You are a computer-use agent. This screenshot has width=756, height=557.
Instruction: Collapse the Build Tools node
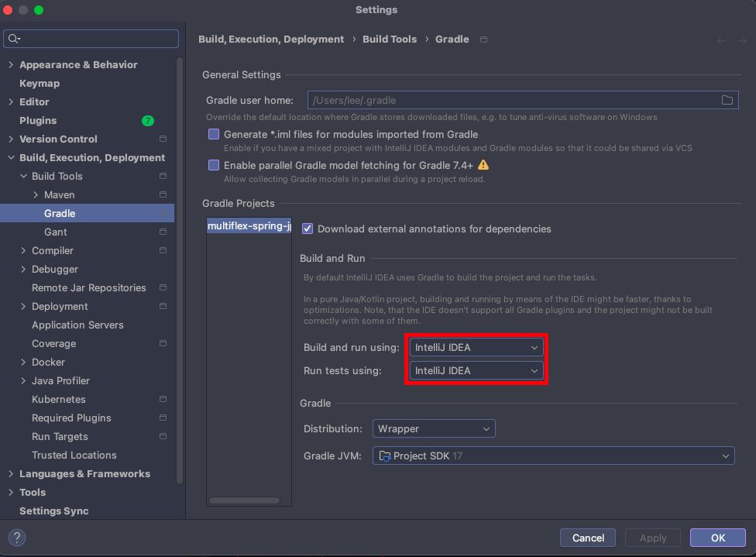point(23,176)
